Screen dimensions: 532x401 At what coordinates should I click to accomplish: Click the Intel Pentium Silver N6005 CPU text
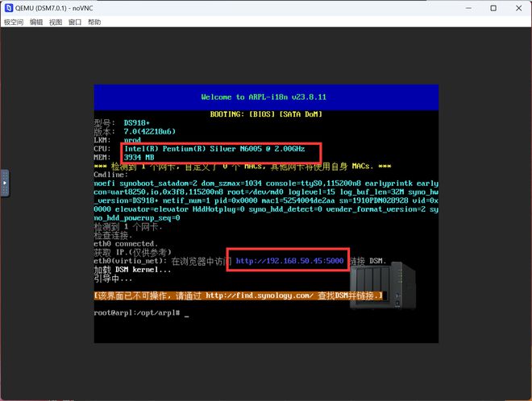coord(214,148)
